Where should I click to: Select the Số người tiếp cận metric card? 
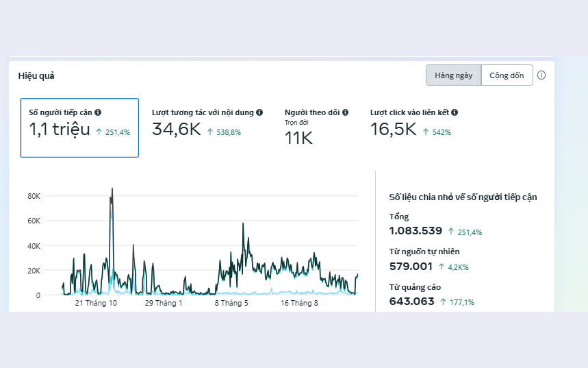point(79,127)
